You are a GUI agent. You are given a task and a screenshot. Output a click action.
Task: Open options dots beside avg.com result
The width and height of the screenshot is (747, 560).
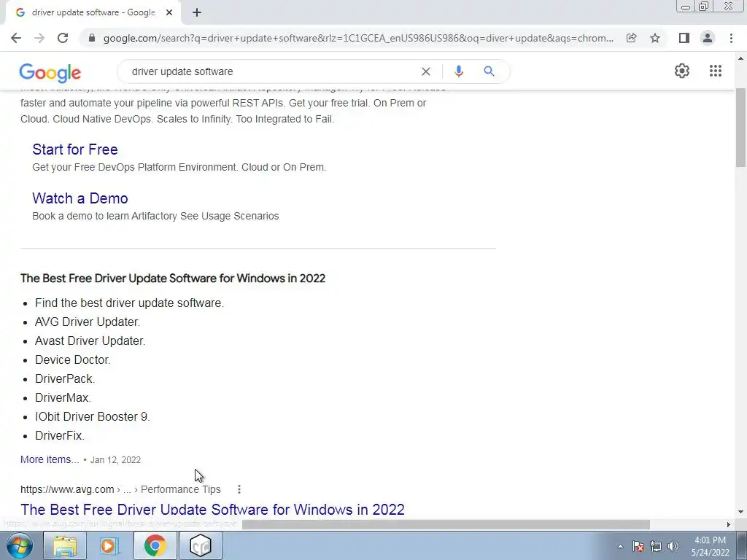click(x=239, y=489)
